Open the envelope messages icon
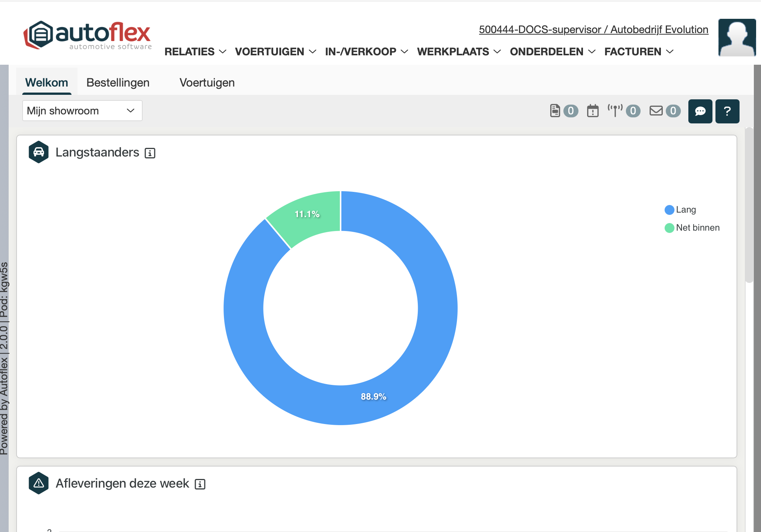The height and width of the screenshot is (532, 761). pyautogui.click(x=656, y=111)
